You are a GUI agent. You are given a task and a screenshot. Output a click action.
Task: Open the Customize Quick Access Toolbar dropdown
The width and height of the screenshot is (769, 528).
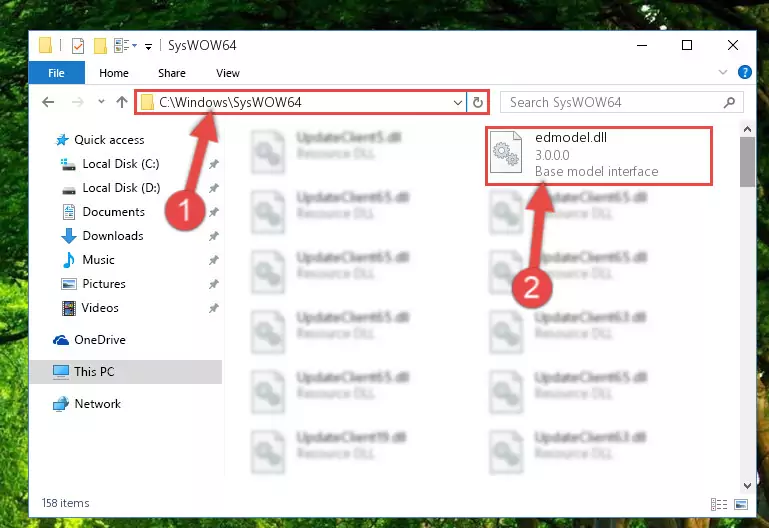click(x=148, y=47)
